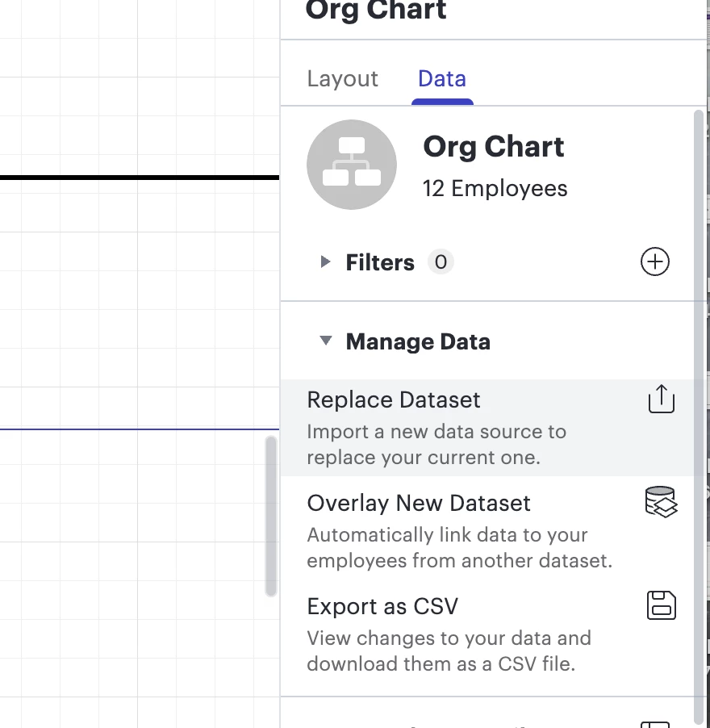Viewport: 710px width, 728px height.
Task: Click the Overlay New Dataset database icon
Action: [x=662, y=502]
